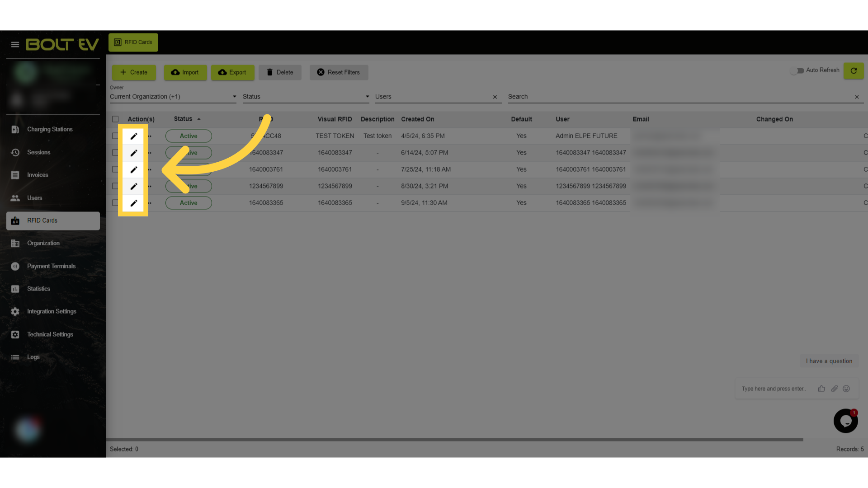Click the horizontal scrollbar under the table
The image size is (868, 488).
click(454, 439)
